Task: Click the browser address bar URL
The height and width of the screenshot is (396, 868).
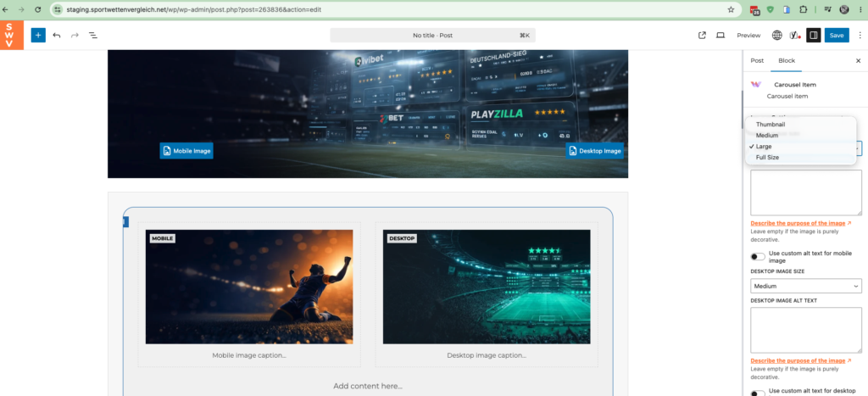Action: [194, 9]
